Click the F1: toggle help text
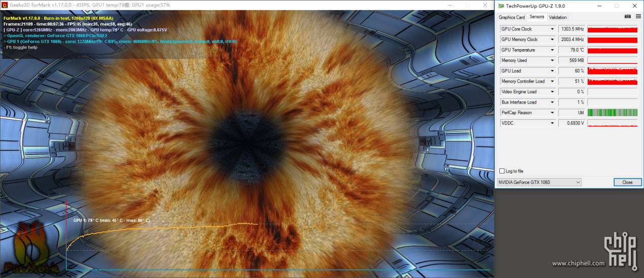Image resolution: width=644 pixels, height=278 pixels. [20, 47]
